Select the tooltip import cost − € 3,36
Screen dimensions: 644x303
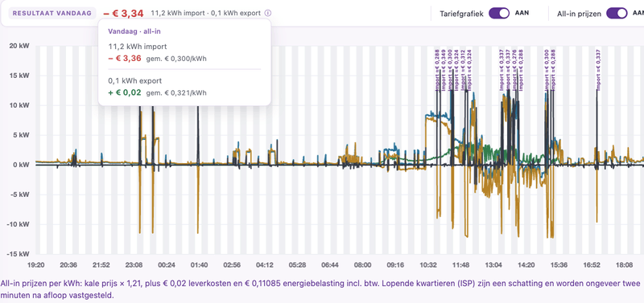[125, 59]
